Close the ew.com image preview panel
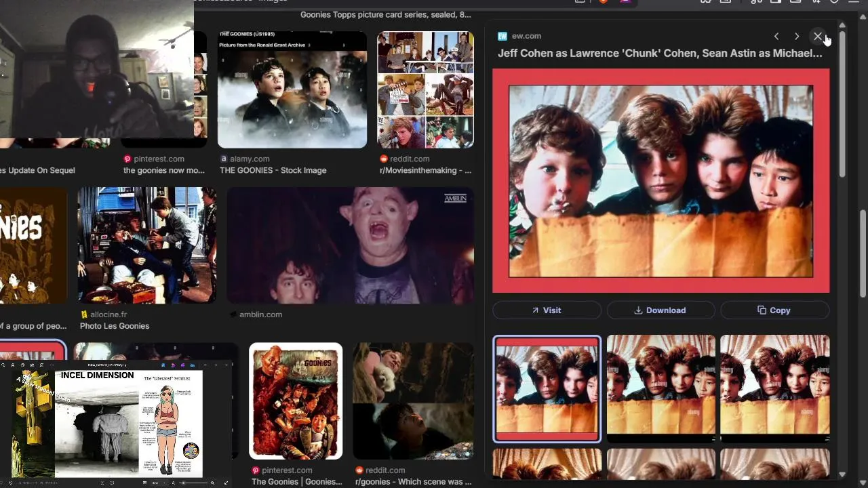This screenshot has width=868, height=488. pyautogui.click(x=818, y=36)
